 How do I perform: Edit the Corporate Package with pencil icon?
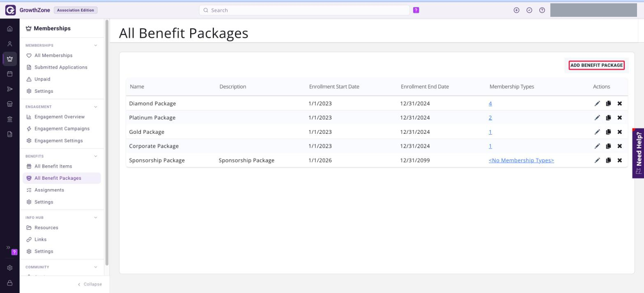pyautogui.click(x=597, y=146)
